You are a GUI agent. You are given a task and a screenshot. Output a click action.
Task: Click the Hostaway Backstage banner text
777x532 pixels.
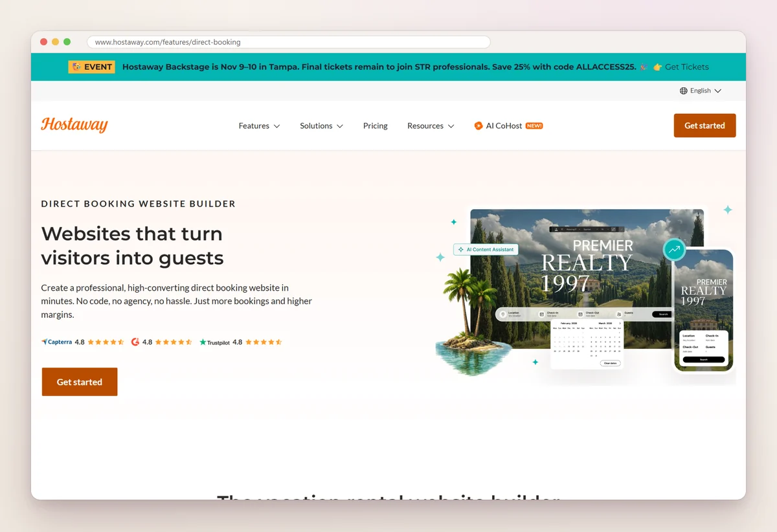(379, 67)
